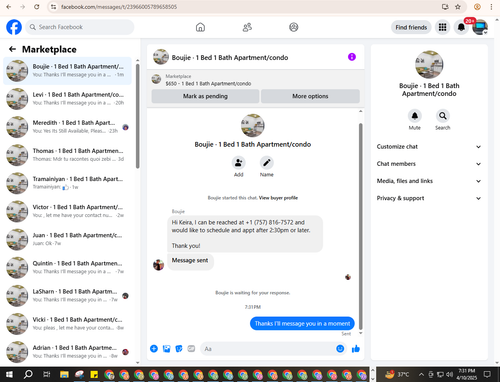Open Adrian conversation
Viewport: 500px width, 382px height.
68,352
